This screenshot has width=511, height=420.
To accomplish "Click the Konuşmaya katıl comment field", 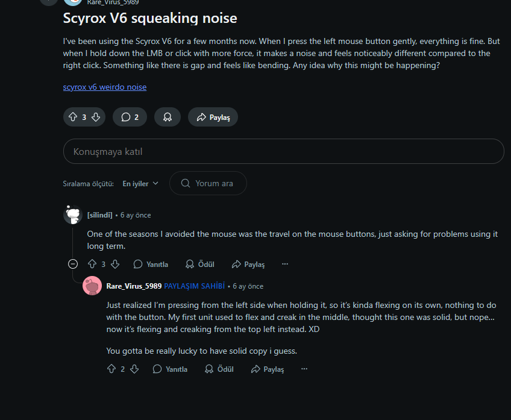I will click(284, 151).
